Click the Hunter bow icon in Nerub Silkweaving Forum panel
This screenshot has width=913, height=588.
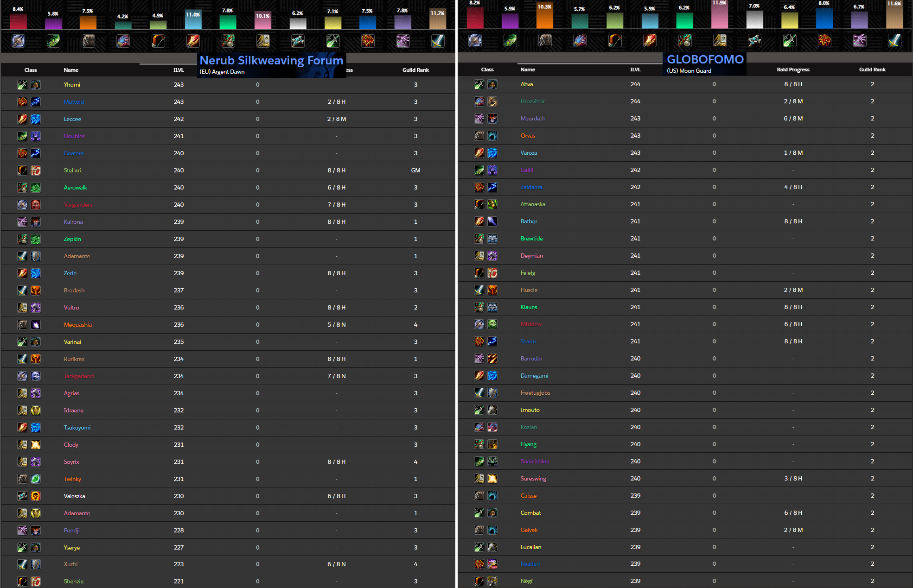pyautogui.click(x=158, y=41)
